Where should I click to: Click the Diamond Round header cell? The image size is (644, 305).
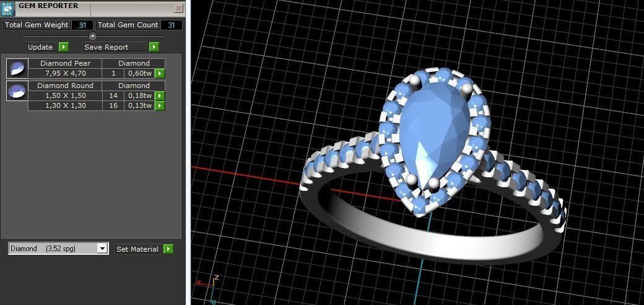click(x=65, y=86)
